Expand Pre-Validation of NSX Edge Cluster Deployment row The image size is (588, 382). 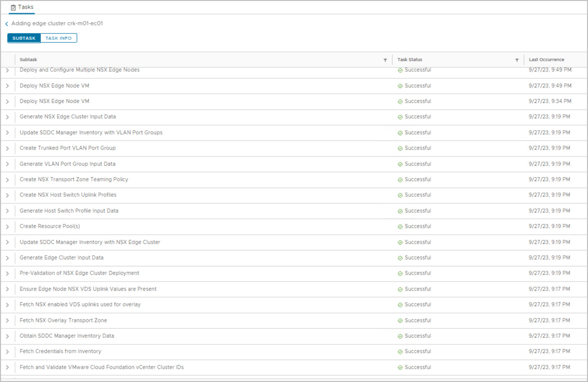(7, 273)
